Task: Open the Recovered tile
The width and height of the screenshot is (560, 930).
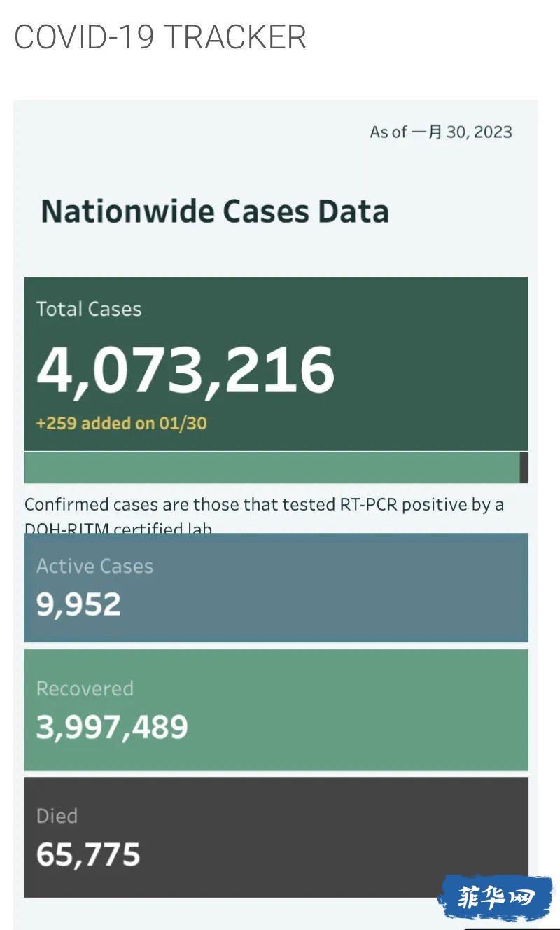Action: pyautogui.click(x=276, y=710)
